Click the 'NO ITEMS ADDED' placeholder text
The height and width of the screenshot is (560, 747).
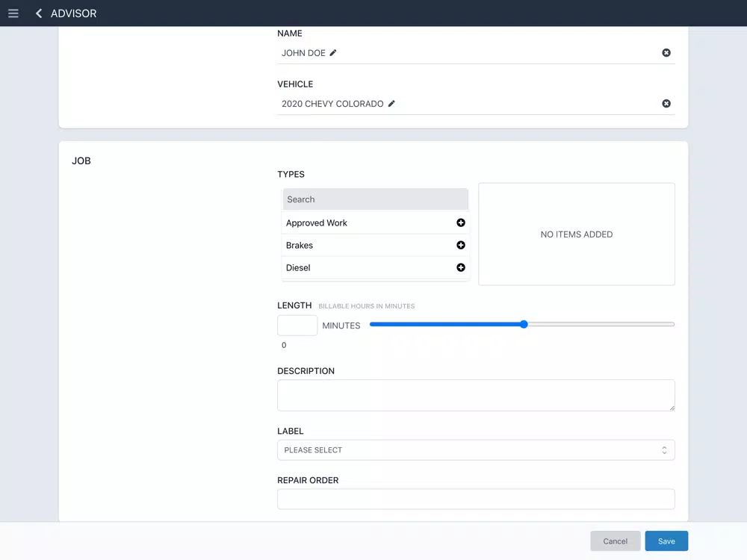click(577, 234)
